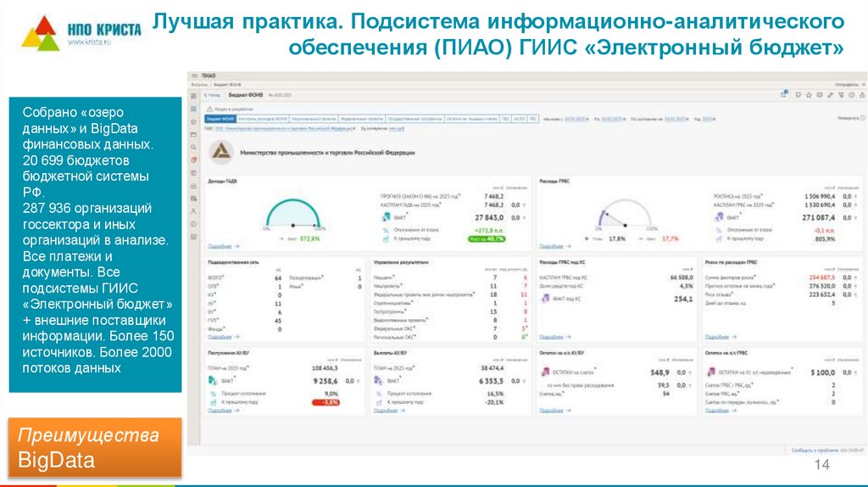Click the star favorites icon in left sidebar

click(x=194, y=122)
